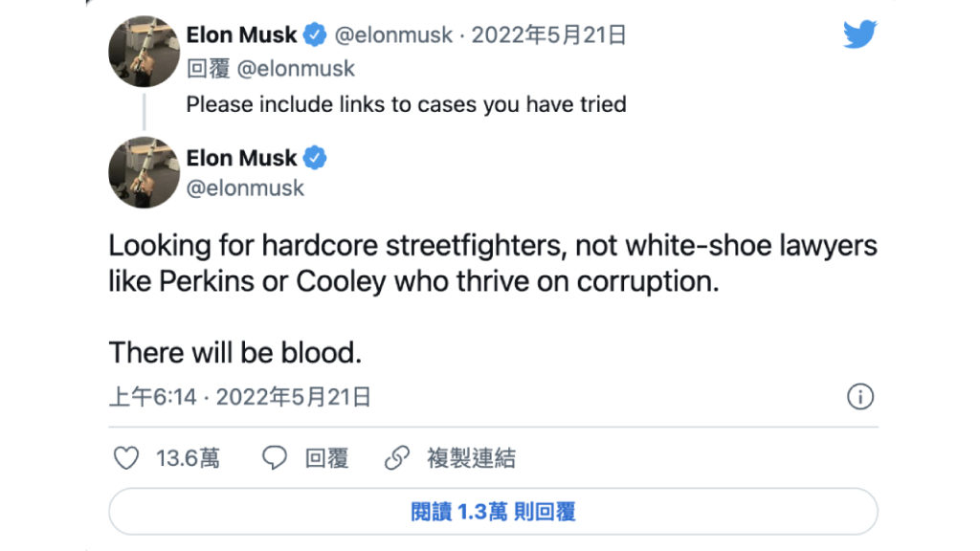Click the parent tweet's date 2022年5月21日
The height and width of the screenshot is (551, 980).
coord(549,36)
